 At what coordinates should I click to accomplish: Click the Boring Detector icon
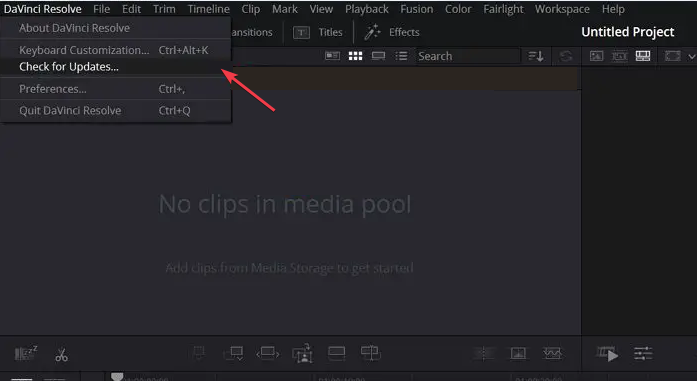(x=26, y=353)
